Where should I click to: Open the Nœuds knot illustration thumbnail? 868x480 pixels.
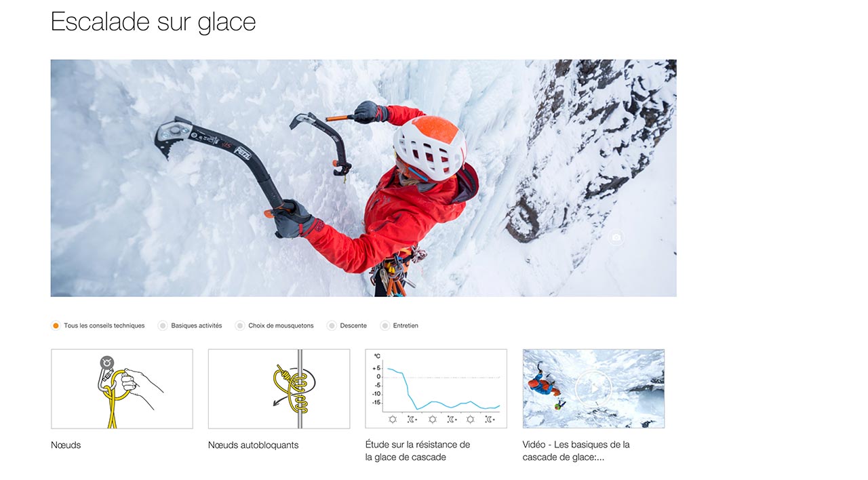click(x=122, y=388)
